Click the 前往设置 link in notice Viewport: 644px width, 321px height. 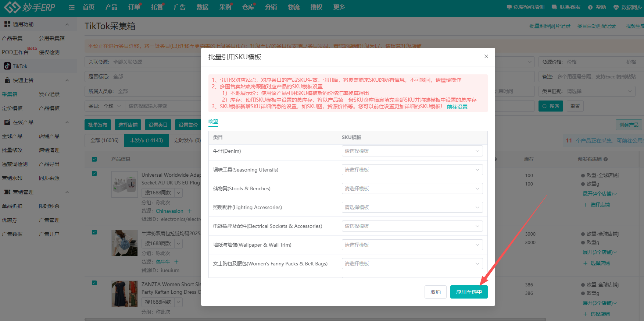point(457,107)
